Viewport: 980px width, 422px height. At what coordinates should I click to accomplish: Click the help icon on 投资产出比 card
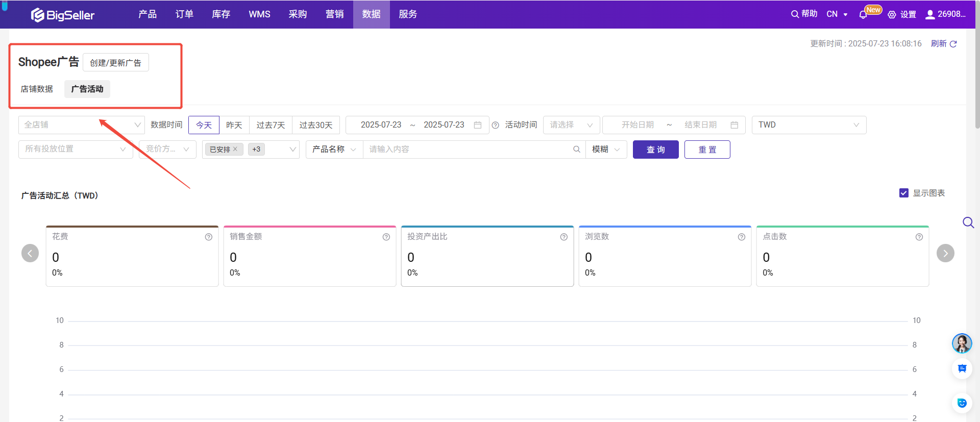tap(563, 237)
